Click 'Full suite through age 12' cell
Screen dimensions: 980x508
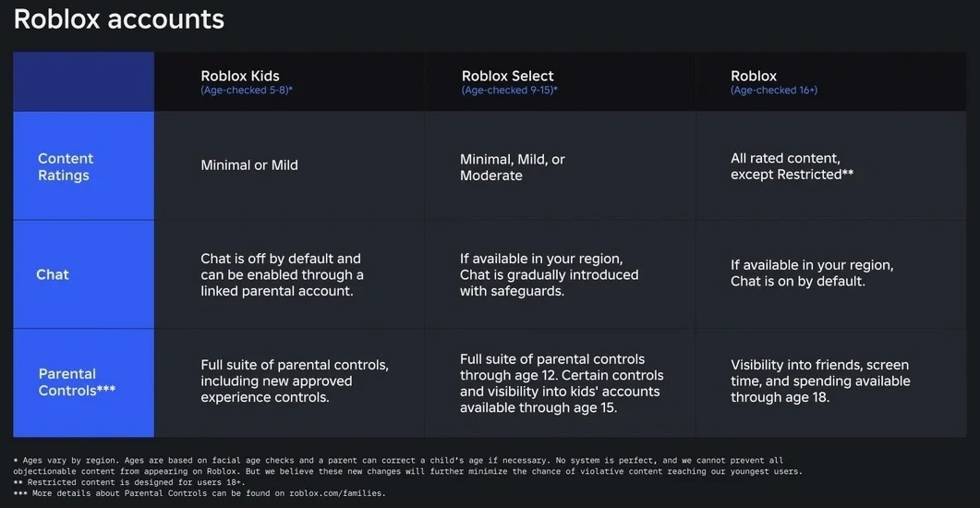(562, 382)
